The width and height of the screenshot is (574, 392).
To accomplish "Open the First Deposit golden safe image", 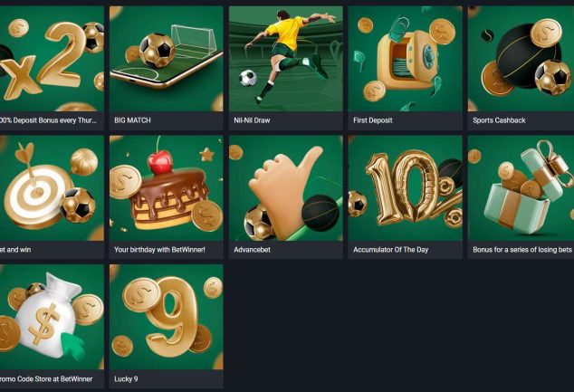I will click(406, 59).
